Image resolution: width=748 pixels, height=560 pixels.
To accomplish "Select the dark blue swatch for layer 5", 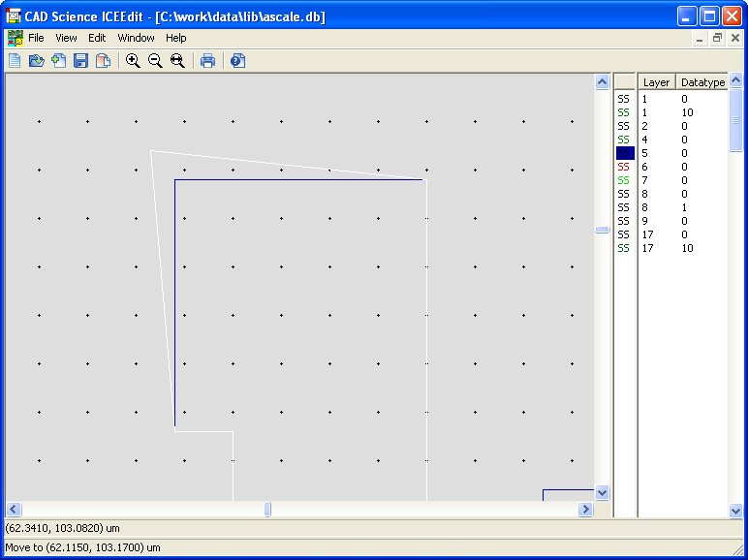I will pos(625,153).
